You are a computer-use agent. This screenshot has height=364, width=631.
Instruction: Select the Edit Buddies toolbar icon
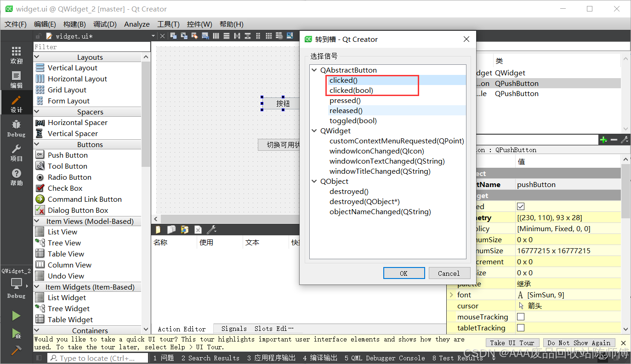tap(194, 36)
